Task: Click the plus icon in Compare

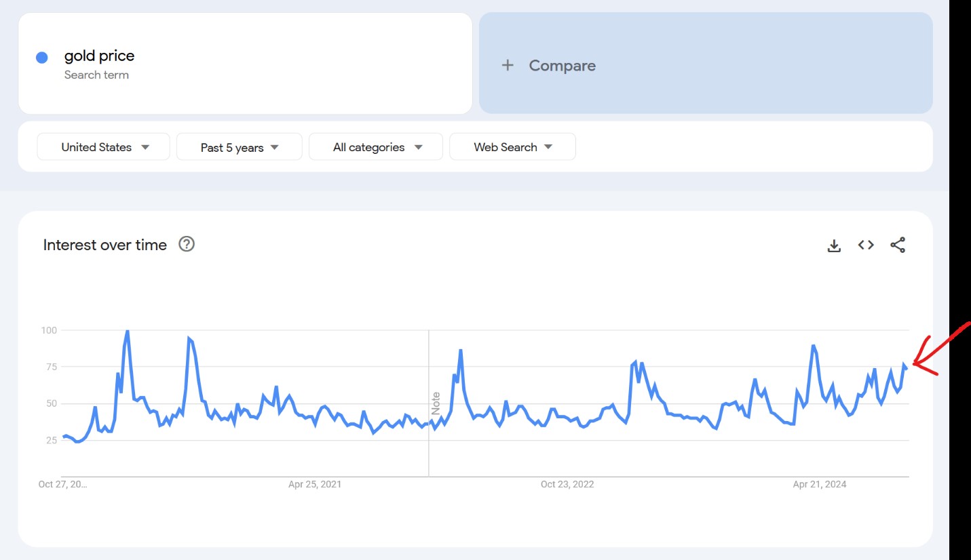Action: pos(508,66)
